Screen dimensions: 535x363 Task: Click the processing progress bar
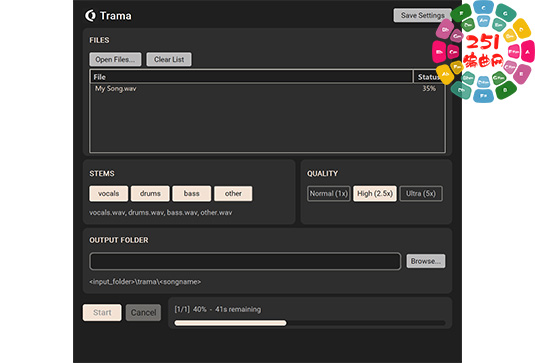(310, 323)
